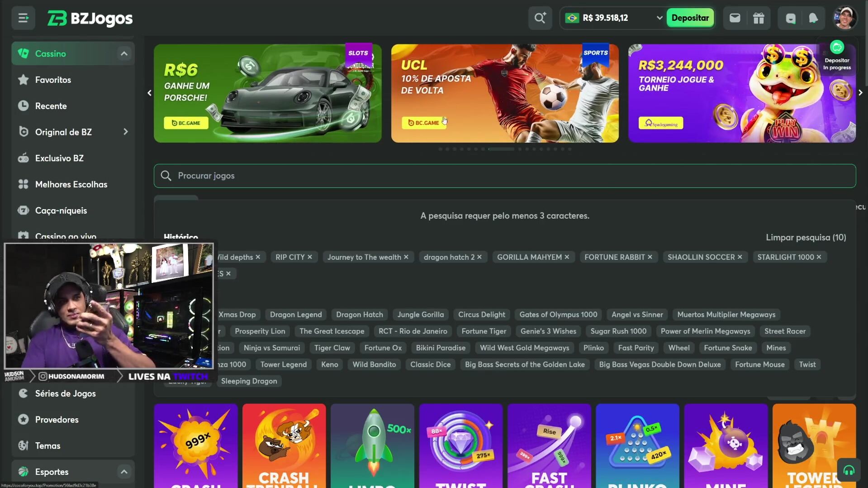Remove RIP CITY from search history
Image resolution: width=868 pixels, height=488 pixels.
pyautogui.click(x=310, y=257)
